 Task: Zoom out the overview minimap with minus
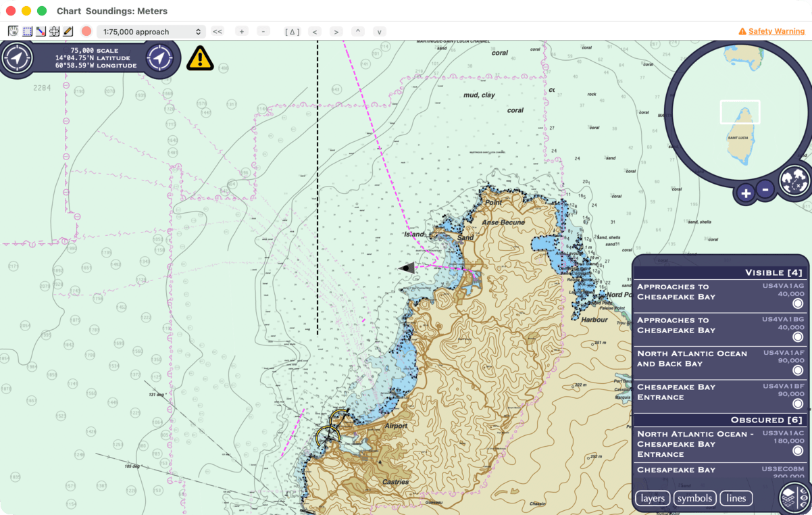click(765, 190)
